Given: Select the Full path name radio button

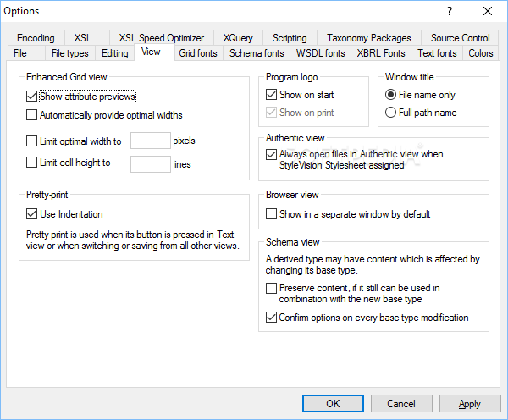Looking at the screenshot, I should 390,113.
